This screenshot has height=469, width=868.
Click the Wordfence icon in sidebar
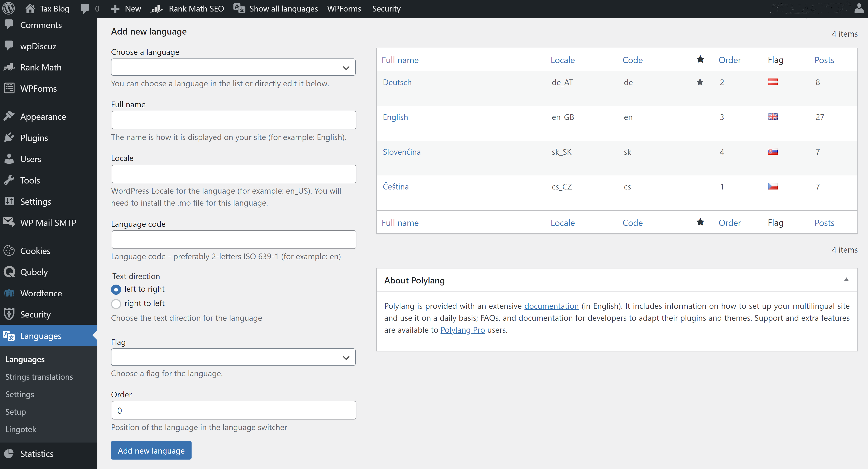point(9,293)
